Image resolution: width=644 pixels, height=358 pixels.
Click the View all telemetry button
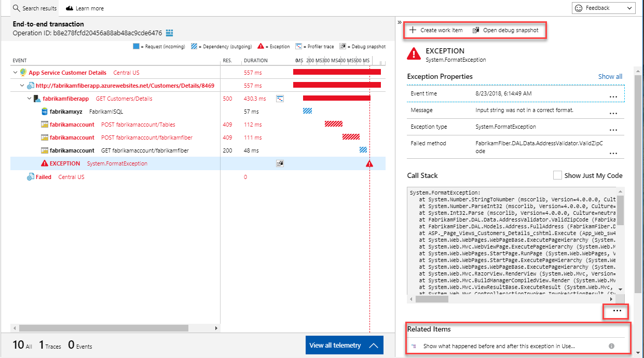click(344, 345)
